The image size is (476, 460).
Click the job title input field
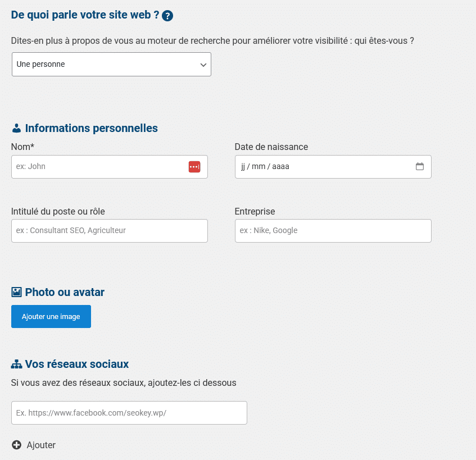point(110,231)
